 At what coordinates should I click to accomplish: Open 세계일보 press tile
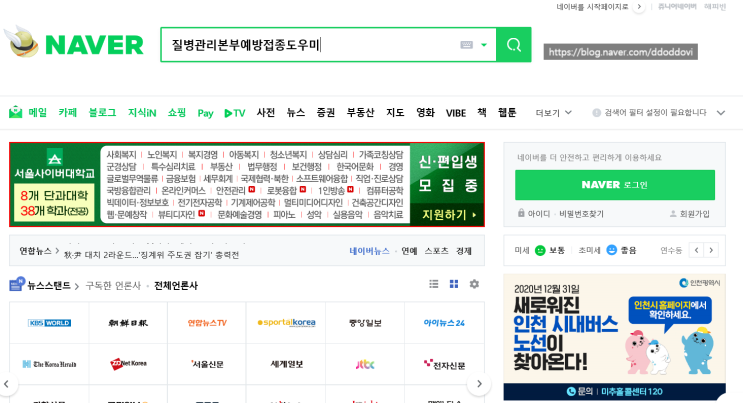click(x=286, y=364)
